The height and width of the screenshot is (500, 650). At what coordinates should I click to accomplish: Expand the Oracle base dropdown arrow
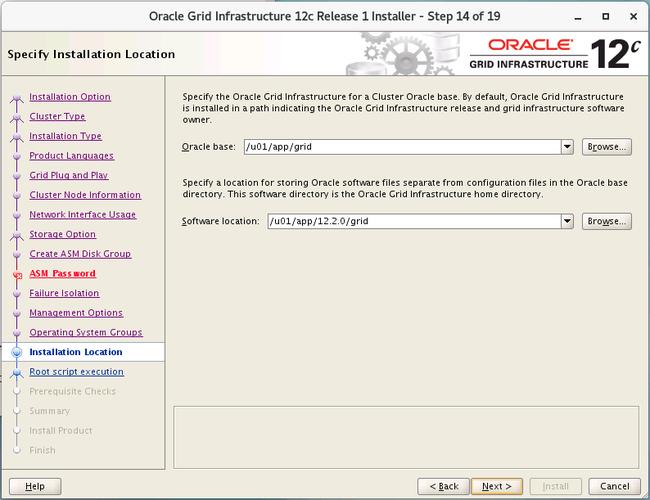click(567, 147)
